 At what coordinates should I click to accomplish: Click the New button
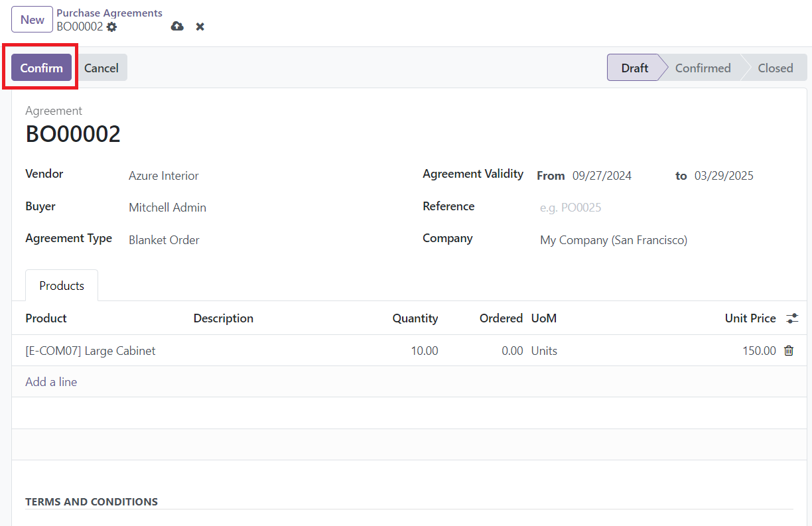32,20
